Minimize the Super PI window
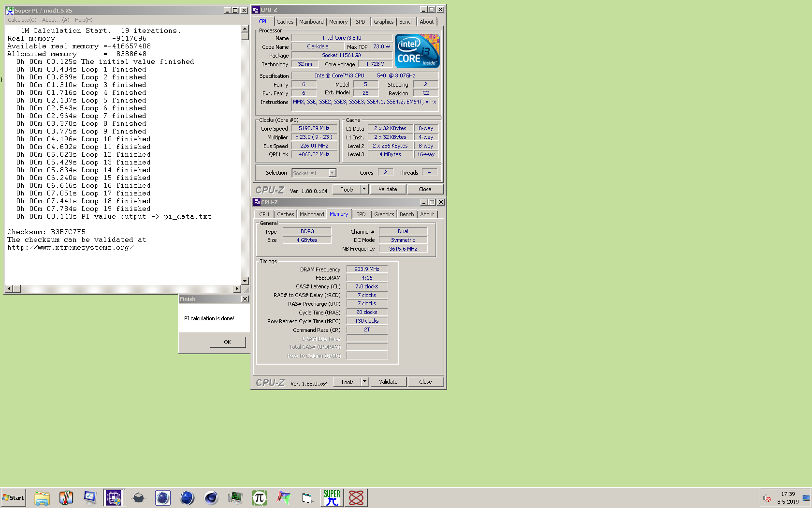Image resolution: width=812 pixels, height=508 pixels. (x=227, y=10)
